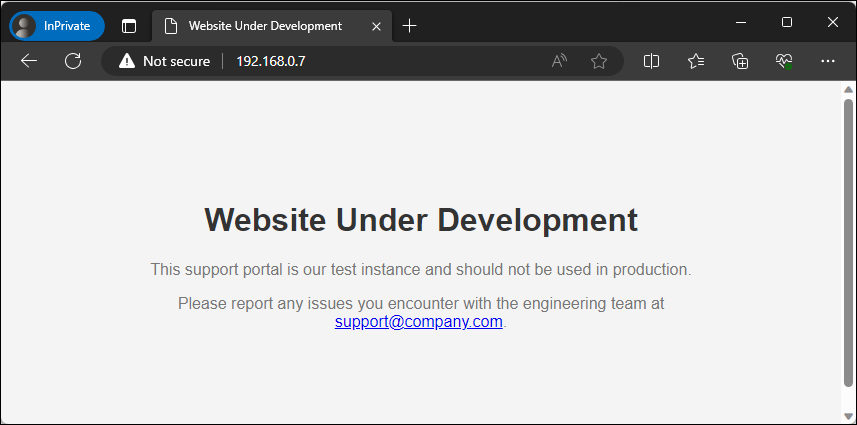This screenshot has width=857, height=425.
Task: Activate the Read aloud icon
Action: tap(559, 61)
